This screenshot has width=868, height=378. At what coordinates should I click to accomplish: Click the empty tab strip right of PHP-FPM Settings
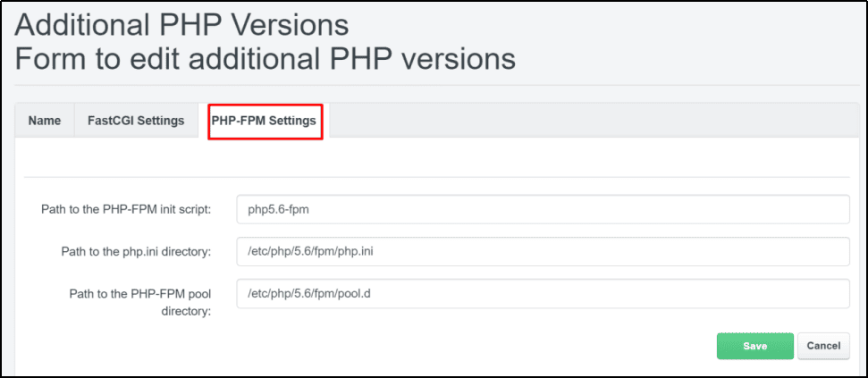pos(581,121)
